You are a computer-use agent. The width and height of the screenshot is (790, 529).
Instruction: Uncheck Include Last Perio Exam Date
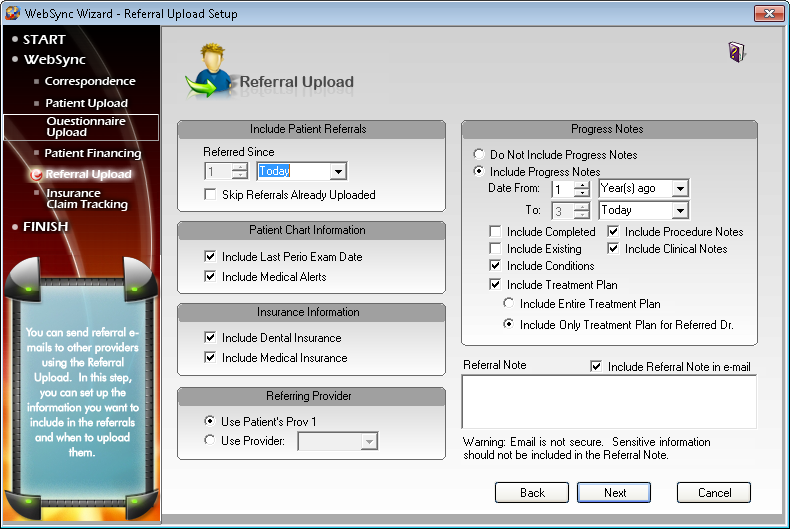pyautogui.click(x=210, y=257)
